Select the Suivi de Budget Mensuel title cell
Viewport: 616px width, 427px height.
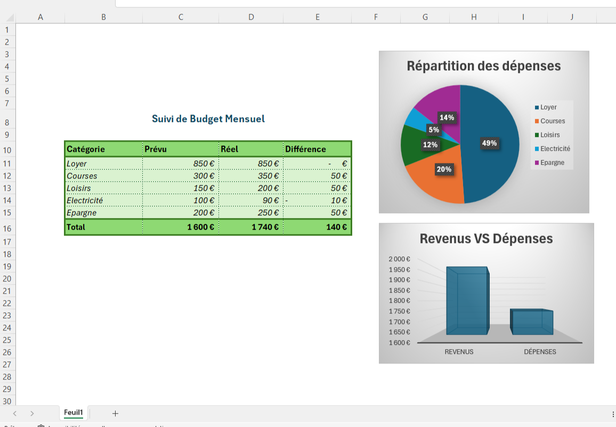pyautogui.click(x=208, y=119)
